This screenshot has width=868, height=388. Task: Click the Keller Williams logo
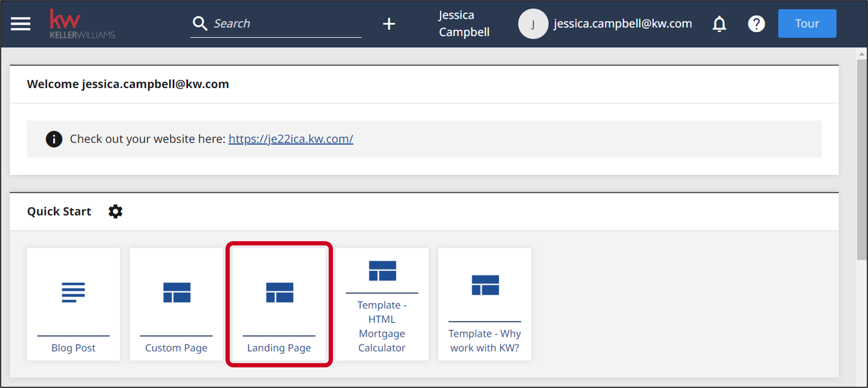pyautogui.click(x=83, y=24)
